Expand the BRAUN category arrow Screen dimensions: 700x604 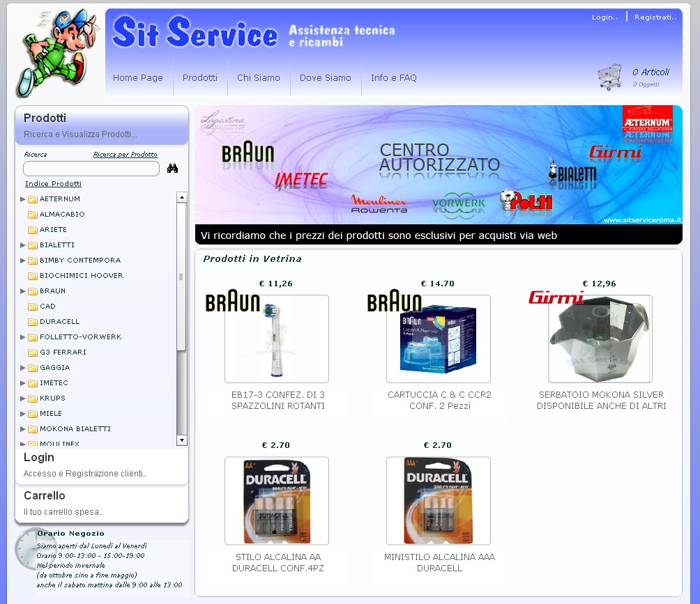(23, 291)
